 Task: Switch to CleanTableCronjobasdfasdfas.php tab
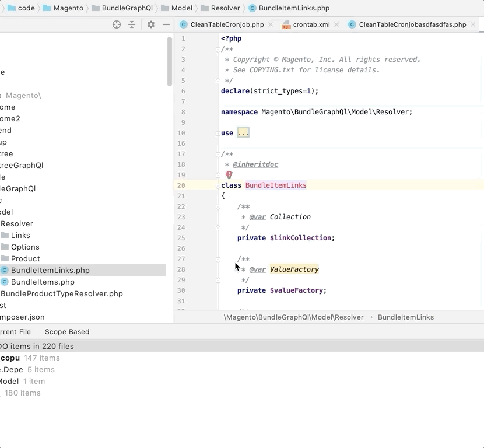click(412, 24)
